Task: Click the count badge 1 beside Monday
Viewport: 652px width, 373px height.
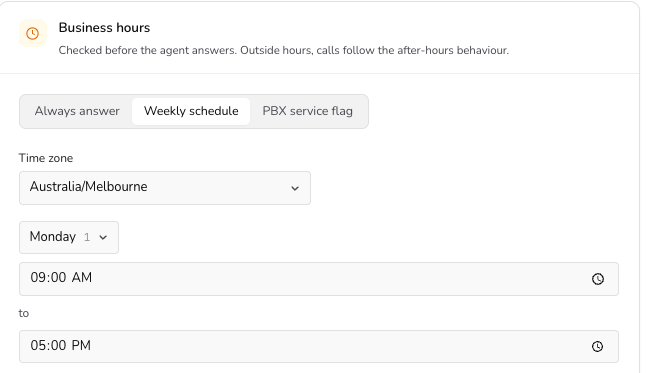Action: tap(87, 237)
